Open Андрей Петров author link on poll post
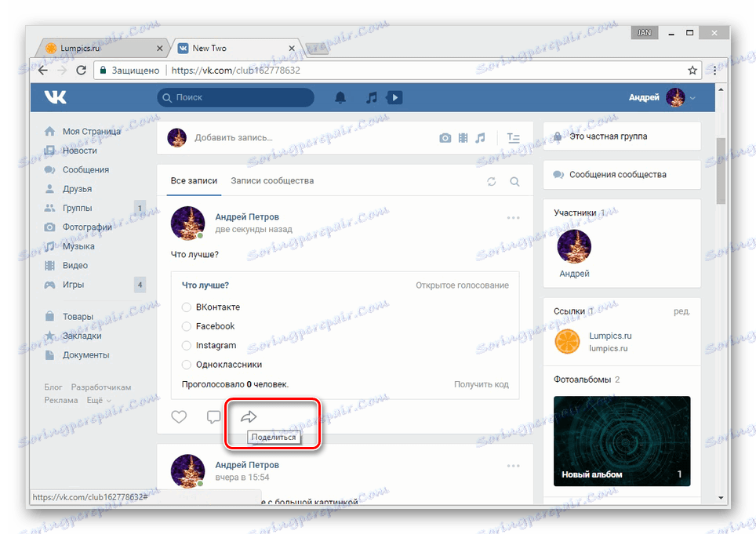Screen dimensions: 756x534 [247, 217]
